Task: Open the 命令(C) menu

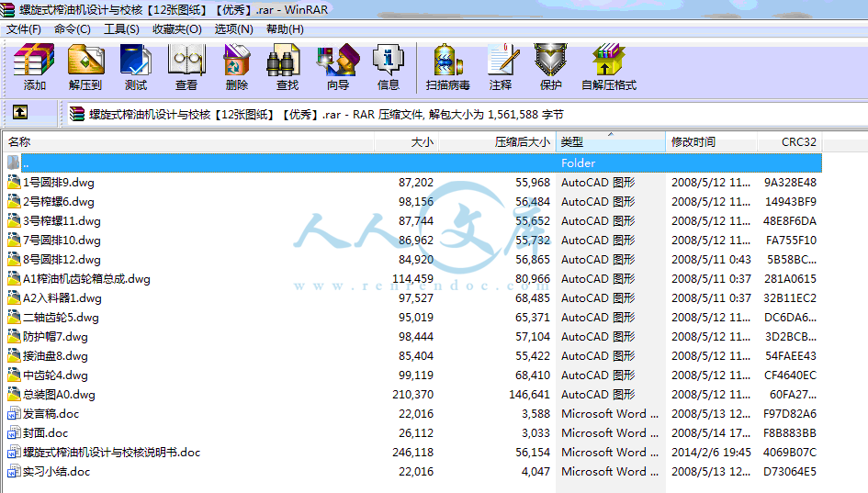Action: [73, 29]
